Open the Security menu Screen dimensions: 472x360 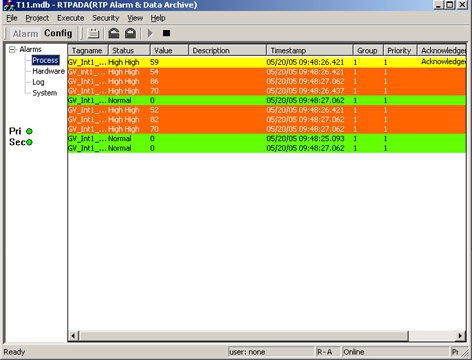105,18
